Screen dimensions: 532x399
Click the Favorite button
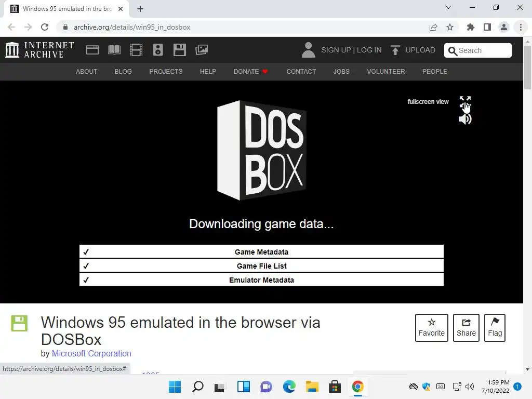(431, 328)
